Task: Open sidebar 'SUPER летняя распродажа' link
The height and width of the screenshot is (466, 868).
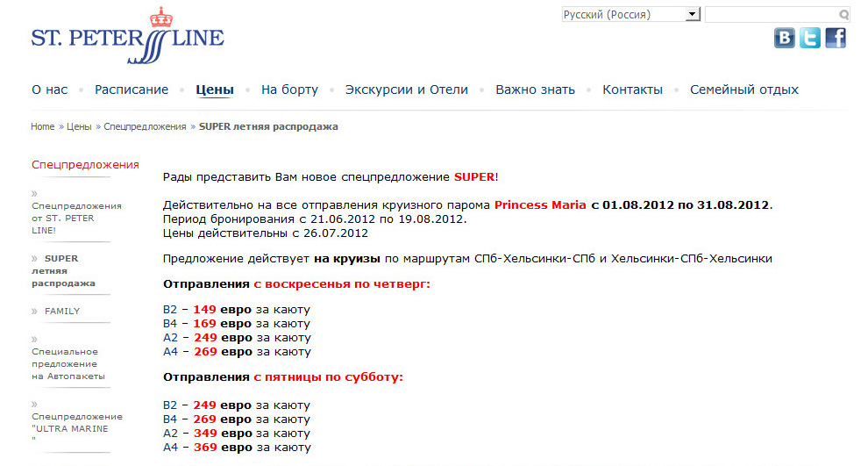Action: (x=63, y=270)
